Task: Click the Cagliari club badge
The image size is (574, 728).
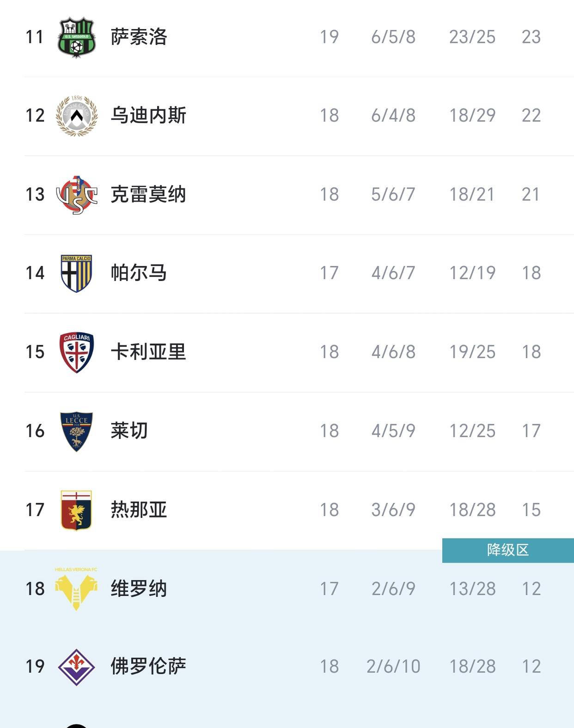Action: tap(77, 352)
